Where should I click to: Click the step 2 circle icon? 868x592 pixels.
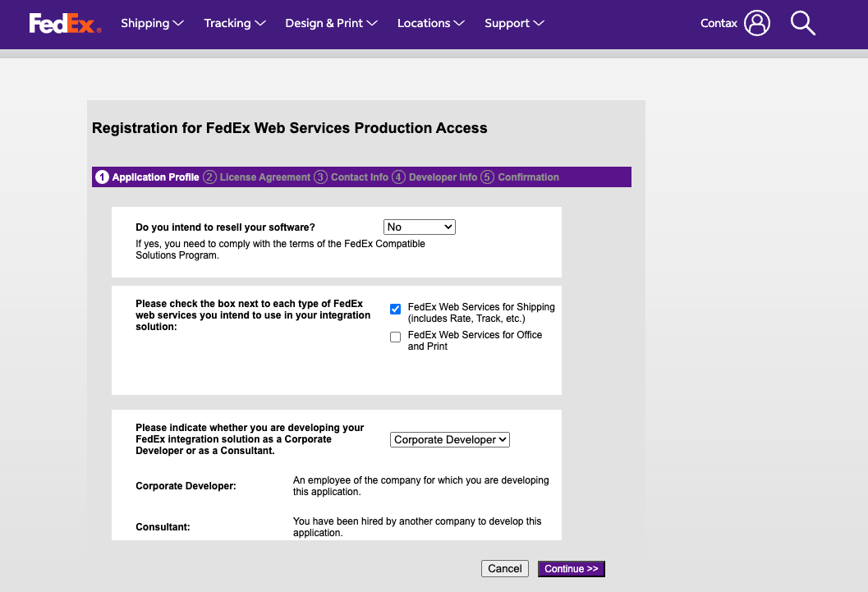click(209, 177)
